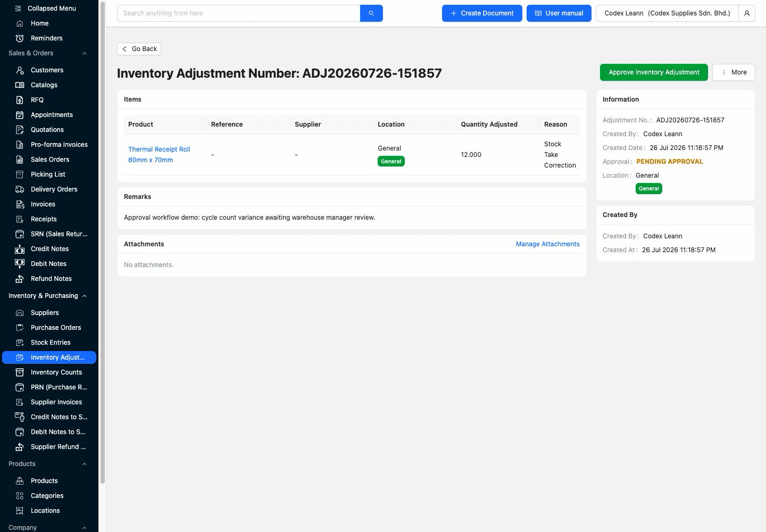Click the Receipts icon in sidebar
Viewport: 766px width, 532px height.
tap(20, 219)
